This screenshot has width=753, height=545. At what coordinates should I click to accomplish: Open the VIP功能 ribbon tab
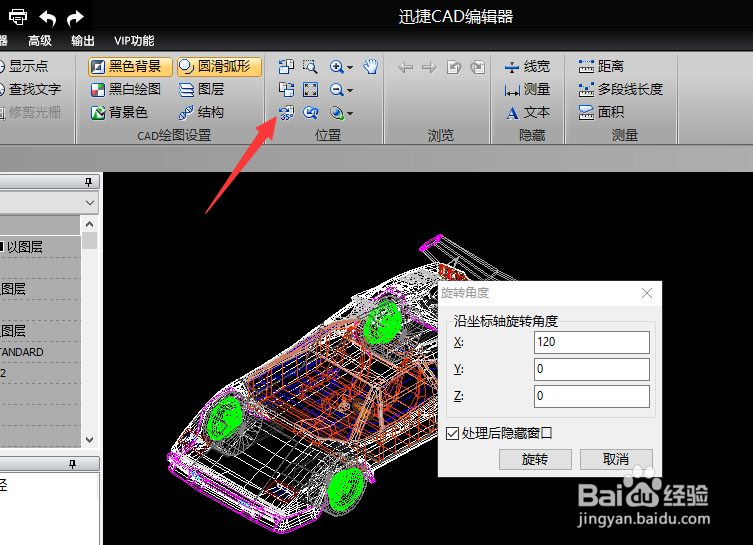[134, 41]
